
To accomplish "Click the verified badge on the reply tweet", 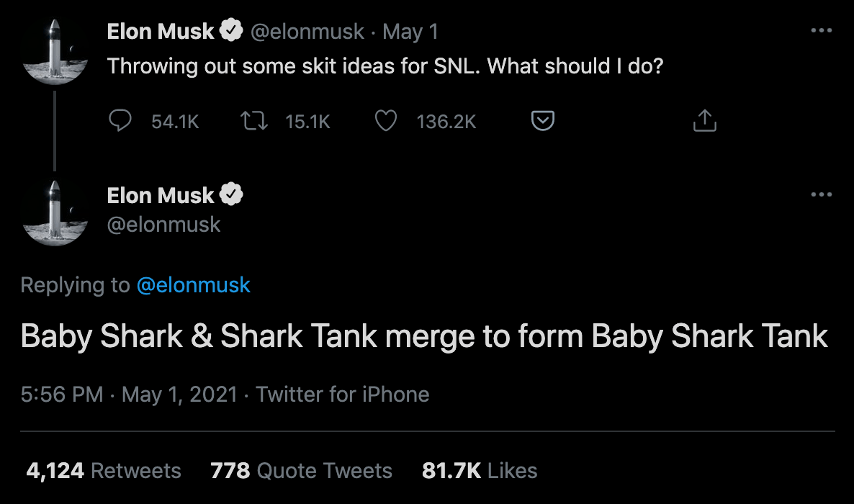I will pyautogui.click(x=231, y=194).
